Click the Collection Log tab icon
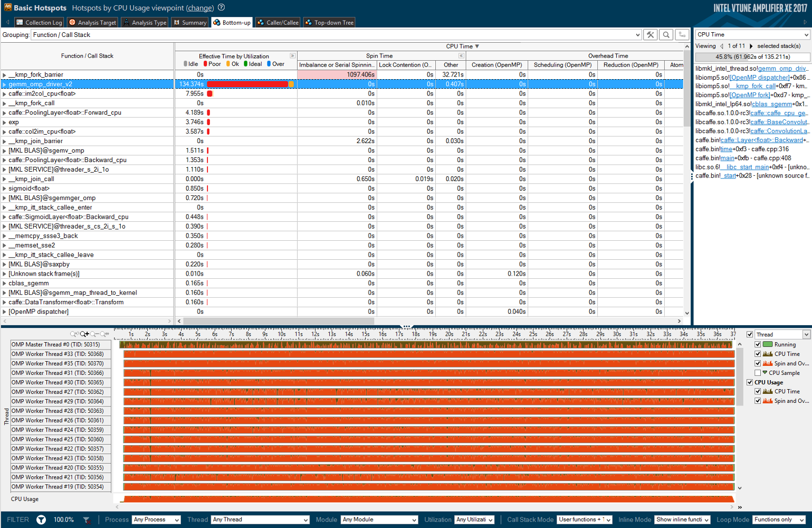This screenshot has height=528, width=812. tap(20, 22)
